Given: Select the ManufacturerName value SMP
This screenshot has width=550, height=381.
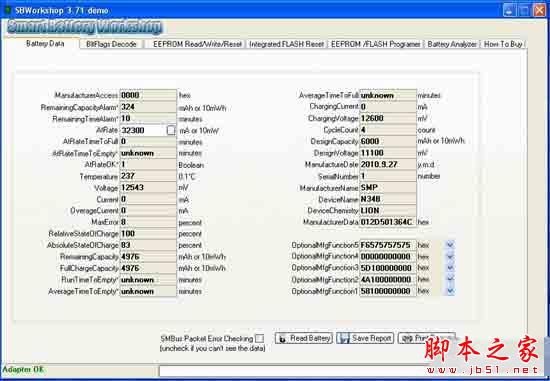Looking at the screenshot, I should tap(369, 188).
